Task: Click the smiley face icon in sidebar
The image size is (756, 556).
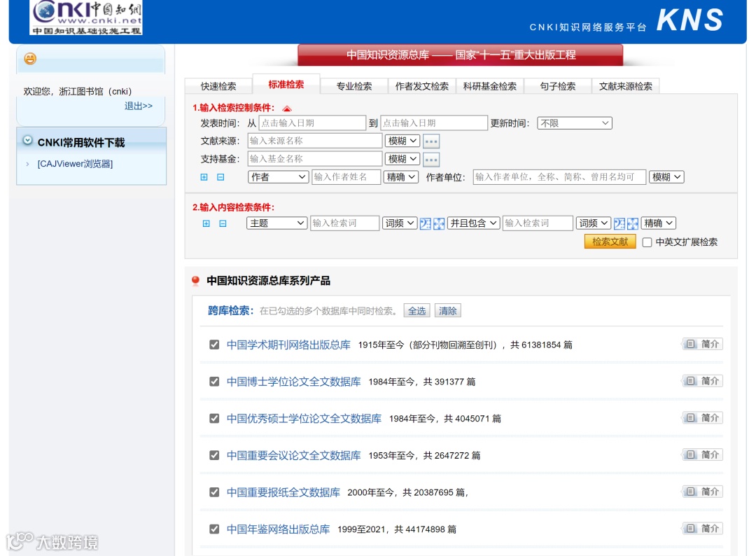Action: point(30,59)
